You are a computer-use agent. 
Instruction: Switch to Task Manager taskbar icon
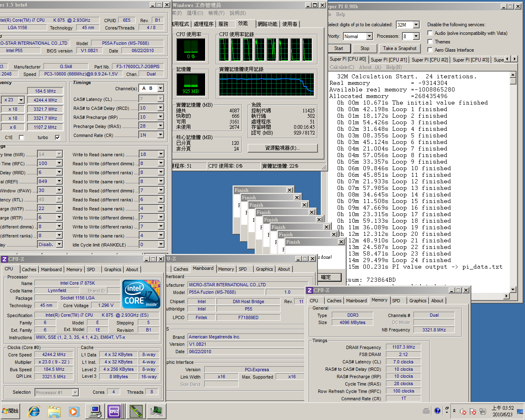click(156, 411)
